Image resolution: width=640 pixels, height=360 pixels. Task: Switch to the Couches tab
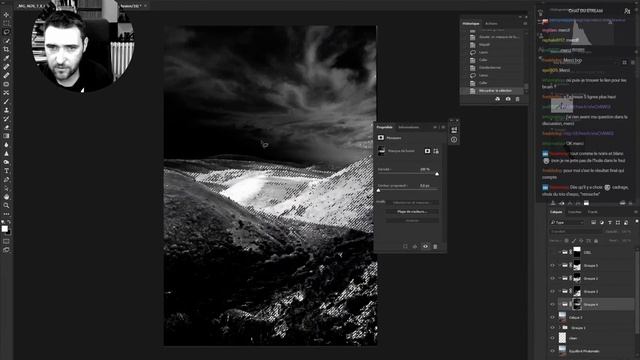(574, 212)
